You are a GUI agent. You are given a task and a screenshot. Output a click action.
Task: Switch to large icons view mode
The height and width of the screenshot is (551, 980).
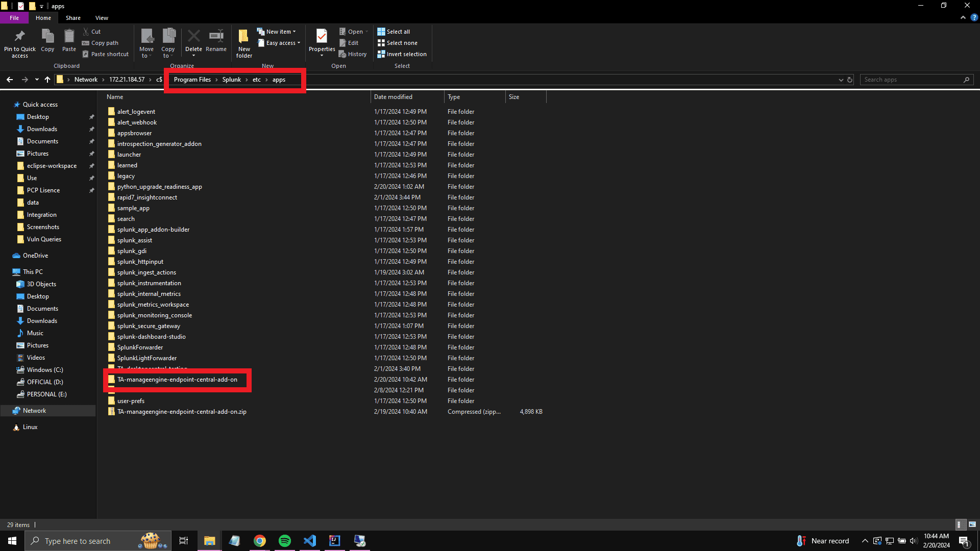[x=972, y=524]
